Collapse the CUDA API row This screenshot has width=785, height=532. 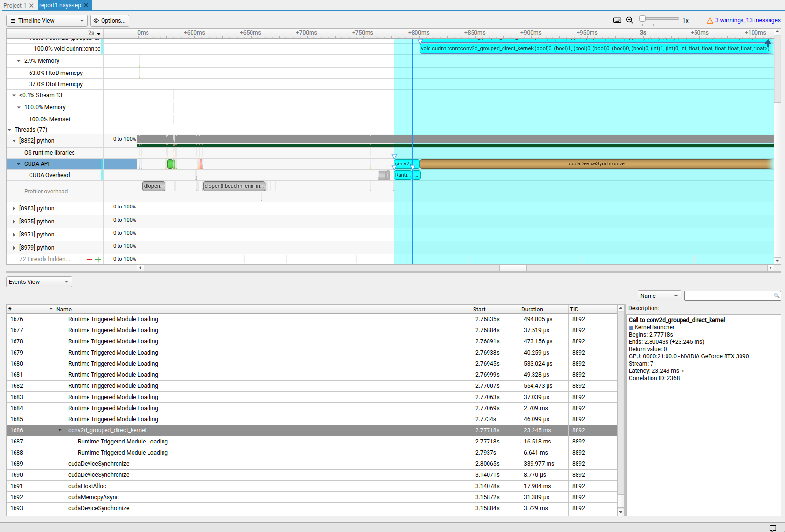(x=19, y=164)
